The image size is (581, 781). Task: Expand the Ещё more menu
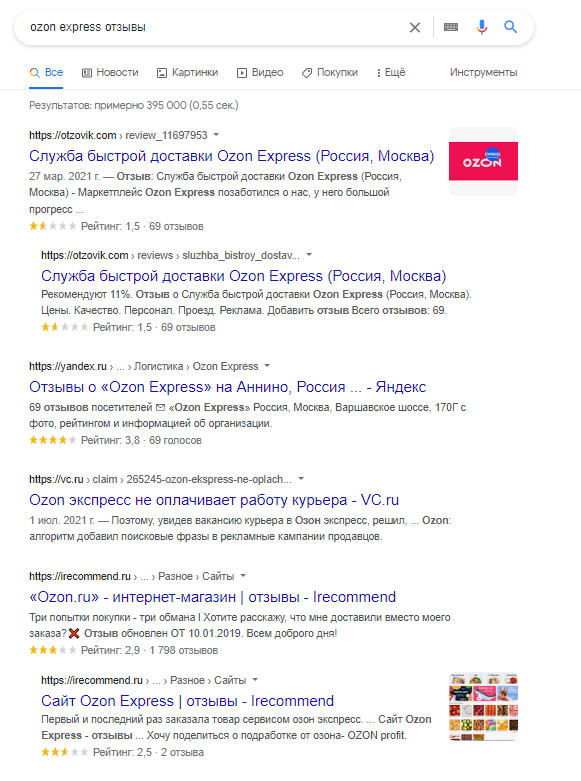391,73
